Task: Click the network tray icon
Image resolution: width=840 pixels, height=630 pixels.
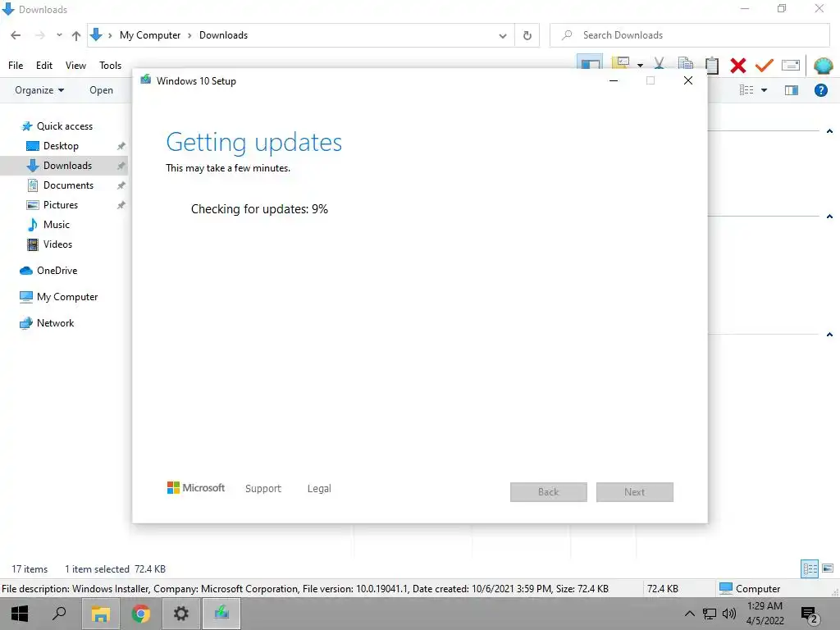Action: click(x=710, y=614)
